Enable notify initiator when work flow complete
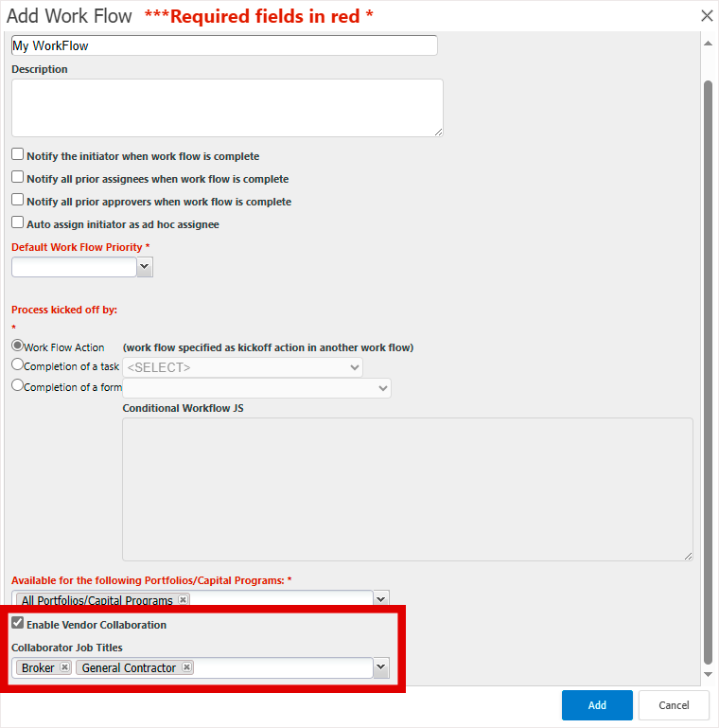 tap(18, 154)
